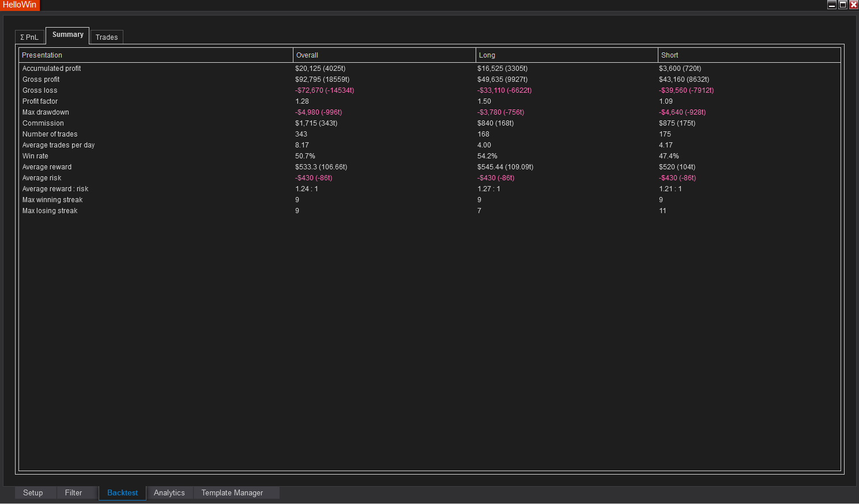Click the Presentation column header
The image size is (859, 504).
tap(156, 55)
